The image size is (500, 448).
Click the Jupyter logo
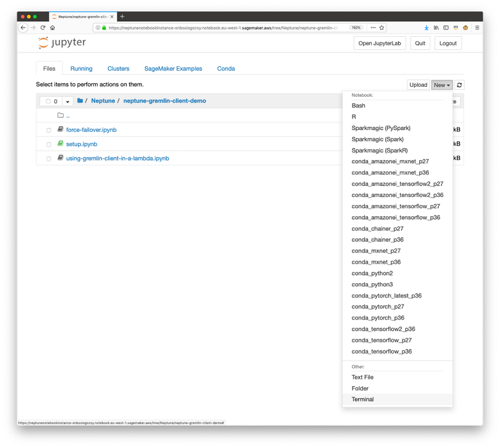coord(62,42)
